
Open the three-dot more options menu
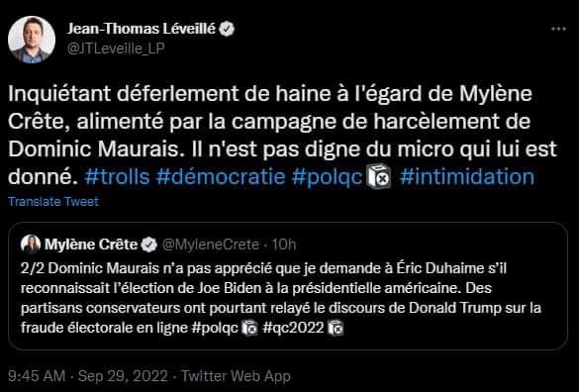pos(558,29)
